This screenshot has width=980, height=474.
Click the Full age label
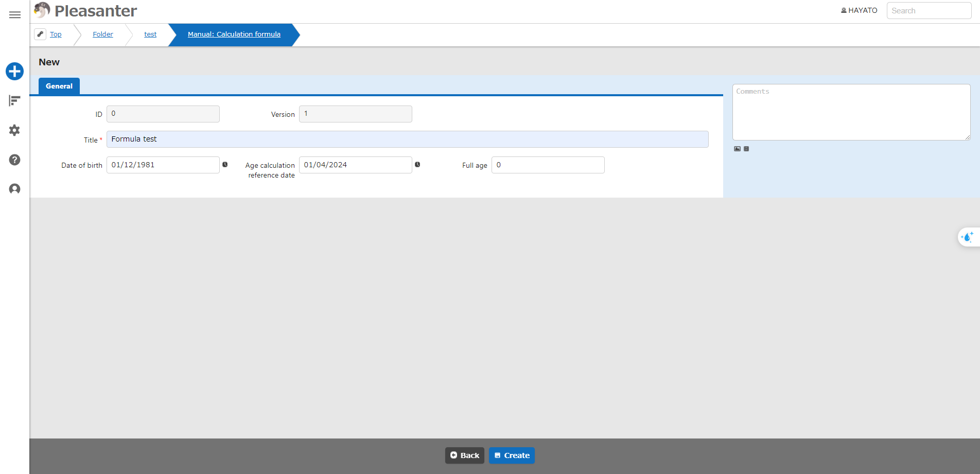tap(475, 165)
